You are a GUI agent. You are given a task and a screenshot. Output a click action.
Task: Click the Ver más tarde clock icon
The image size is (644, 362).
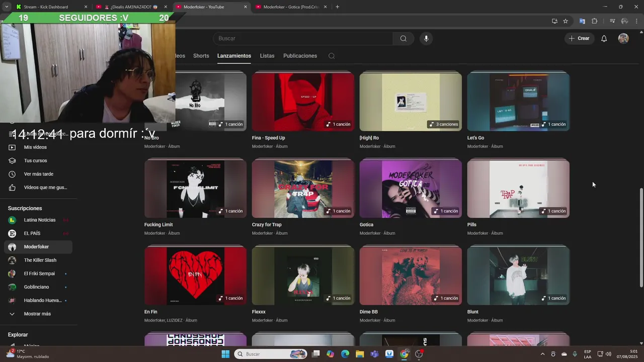(x=12, y=174)
